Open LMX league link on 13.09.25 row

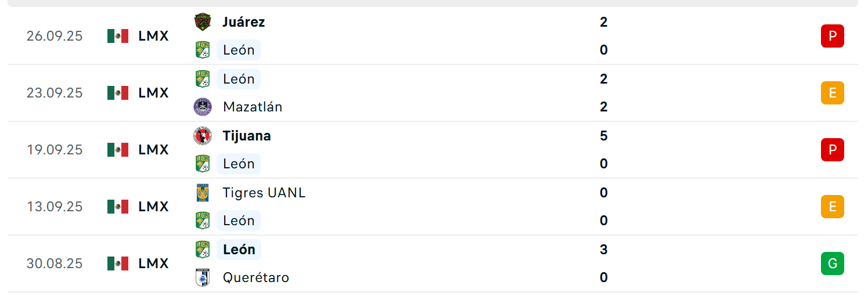[x=153, y=207]
